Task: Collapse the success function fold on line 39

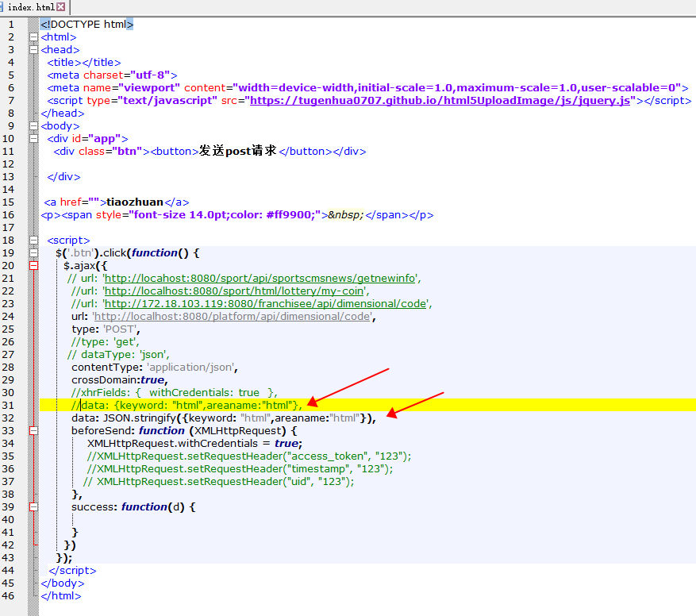Action: [33, 506]
